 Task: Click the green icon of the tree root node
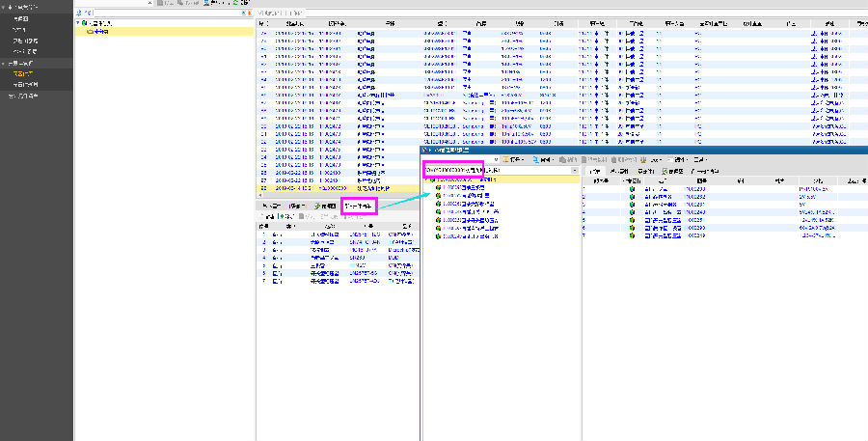click(x=84, y=22)
